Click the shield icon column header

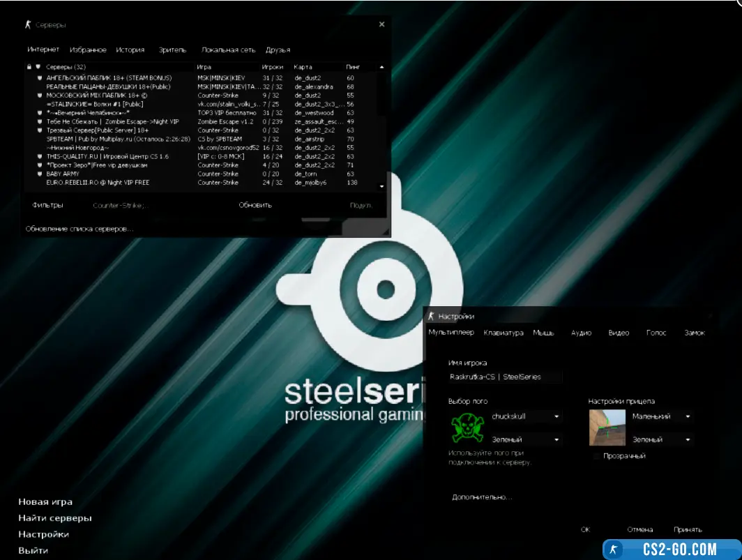38,67
